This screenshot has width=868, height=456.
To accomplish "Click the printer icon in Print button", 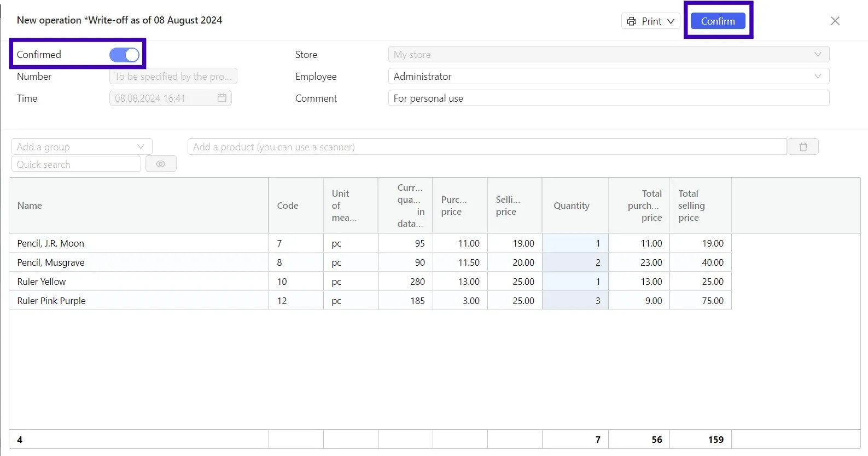I will pyautogui.click(x=632, y=21).
